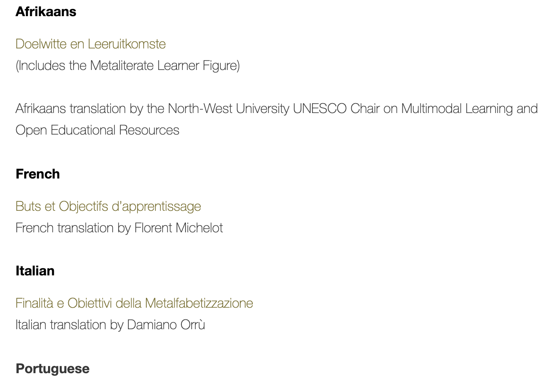Click the Italian section heading
This screenshot has width=555, height=392.
[x=35, y=271]
